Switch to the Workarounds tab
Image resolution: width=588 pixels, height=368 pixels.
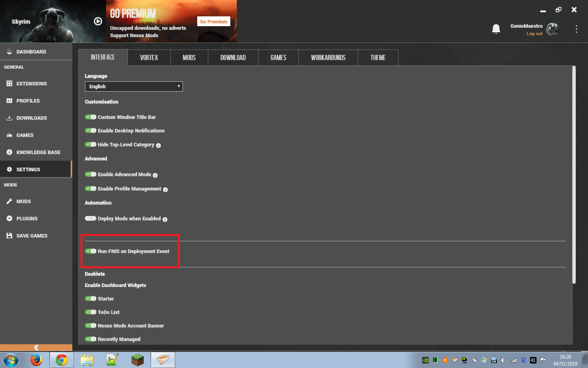(x=328, y=58)
